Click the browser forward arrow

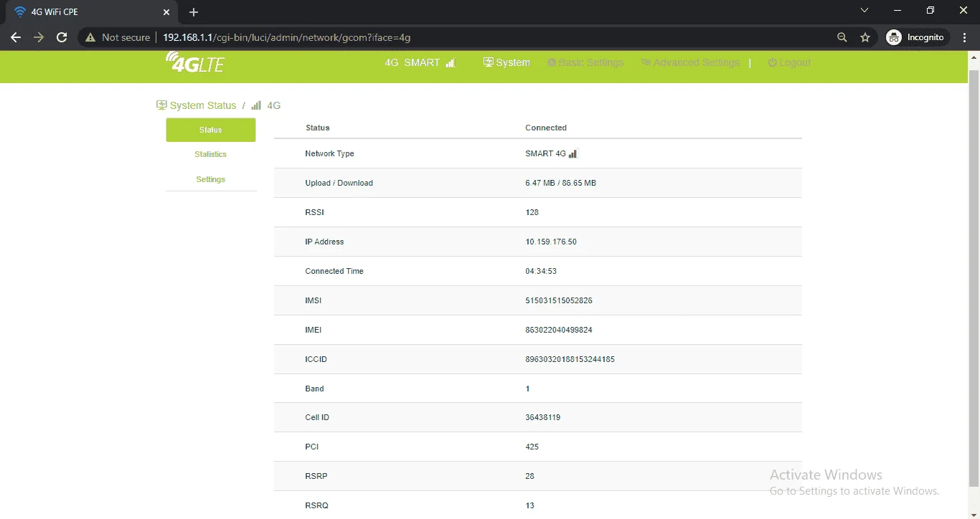(39, 37)
